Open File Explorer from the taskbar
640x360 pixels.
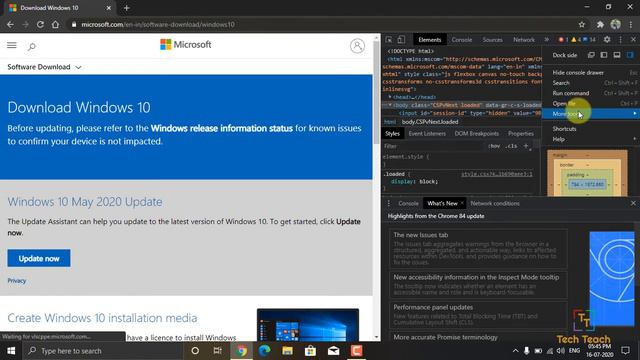(x=287, y=351)
